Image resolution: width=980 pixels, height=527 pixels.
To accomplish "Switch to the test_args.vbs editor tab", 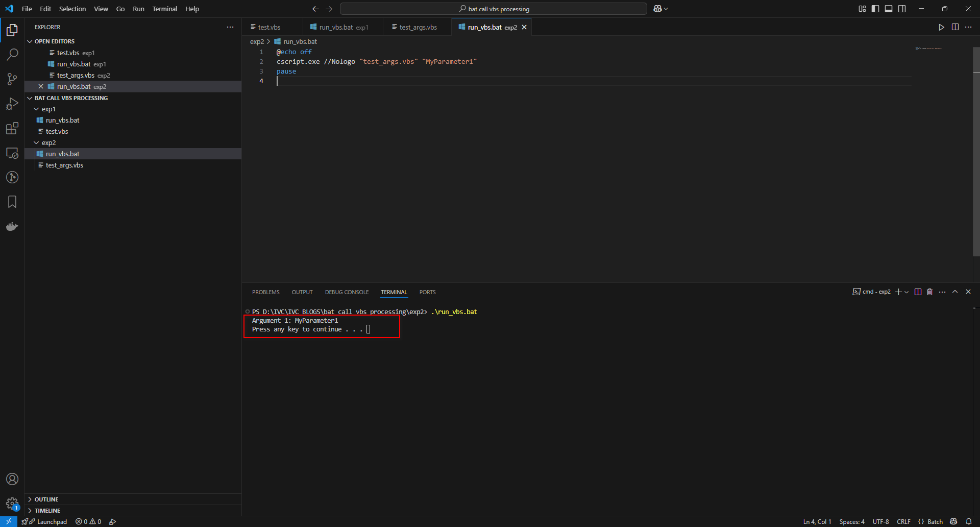I will [418, 27].
